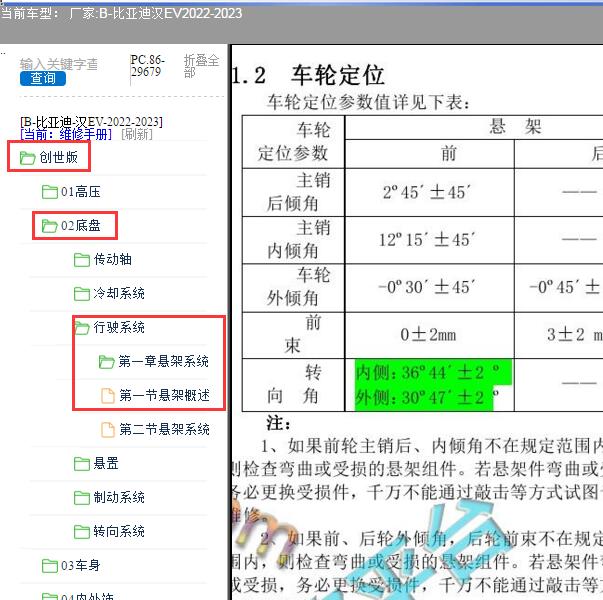Expand the 03车身 folder icon
This screenshot has width=603, height=600.
[x=50, y=566]
